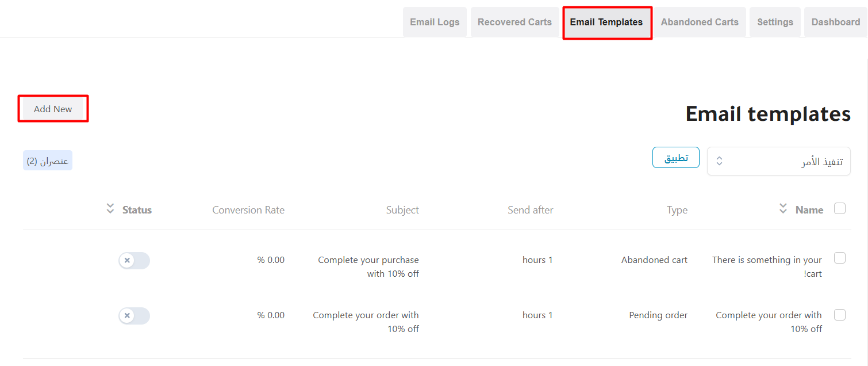
Task: Go to the Abandoned Carts tab
Action: [700, 22]
